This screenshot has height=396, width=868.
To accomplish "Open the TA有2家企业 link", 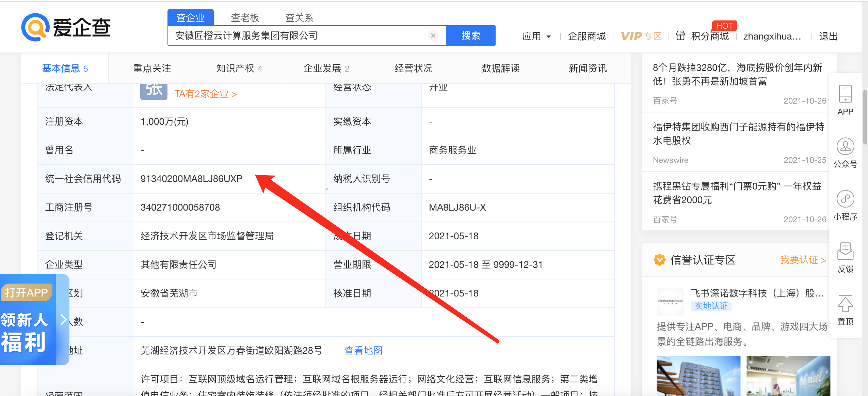I will click(x=206, y=94).
